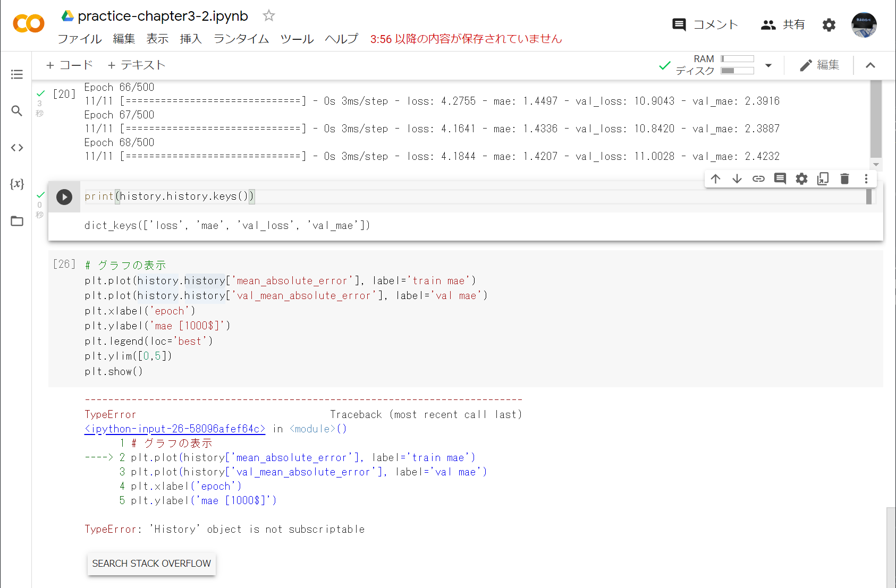The height and width of the screenshot is (588, 896).
Task: Open the 編集 menu in menu bar
Action: tap(124, 39)
